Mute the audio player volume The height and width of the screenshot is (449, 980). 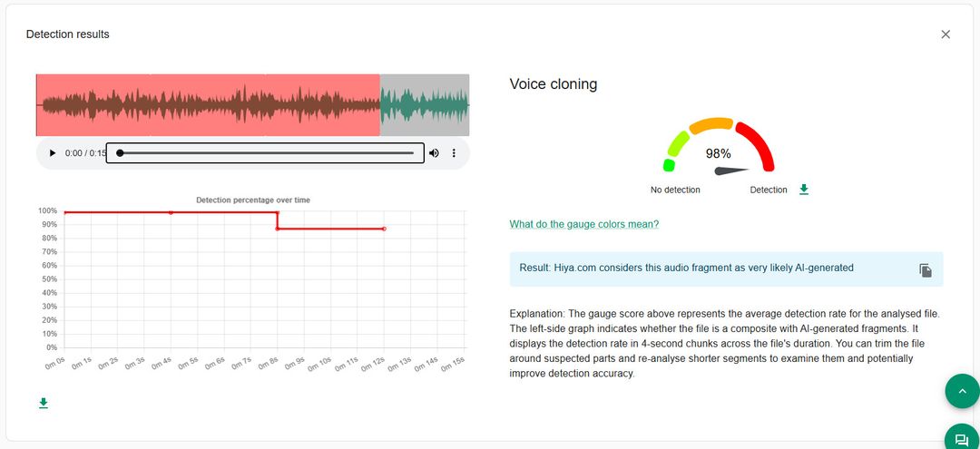[x=434, y=153]
